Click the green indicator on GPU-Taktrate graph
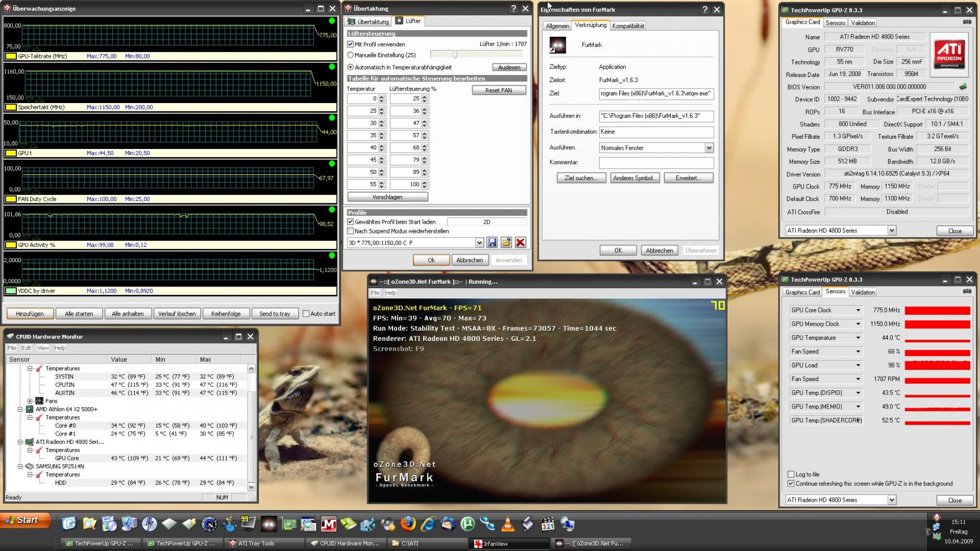Screen dimensions: 980x551 pyautogui.click(x=332, y=21)
